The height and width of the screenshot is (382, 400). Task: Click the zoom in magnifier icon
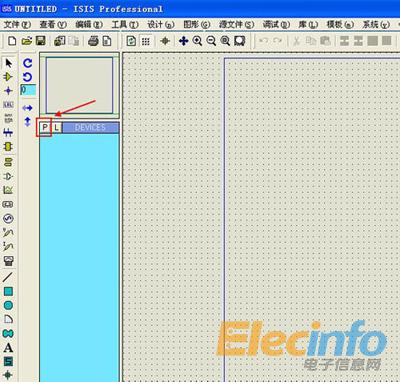197,41
